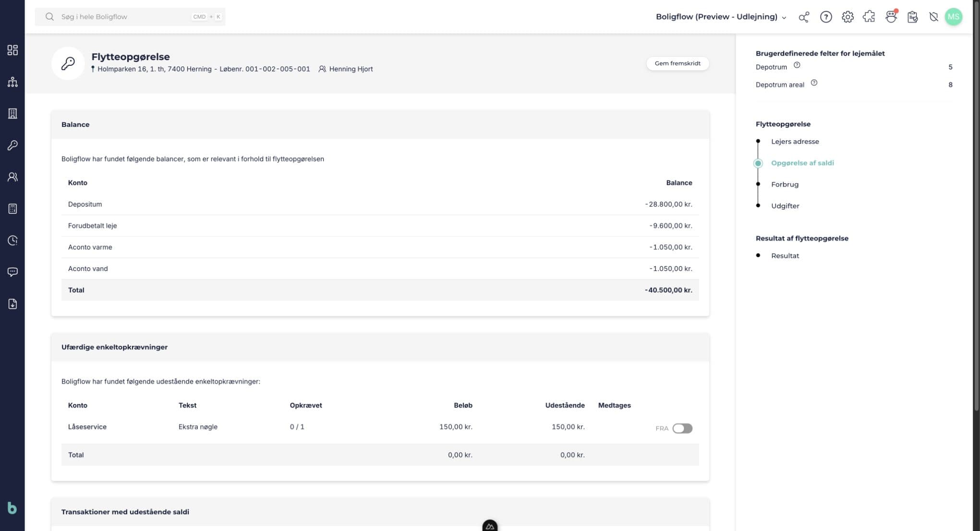The image size is (980, 531).
Task: Open the assistant icon with red badge
Action: pos(891,17)
